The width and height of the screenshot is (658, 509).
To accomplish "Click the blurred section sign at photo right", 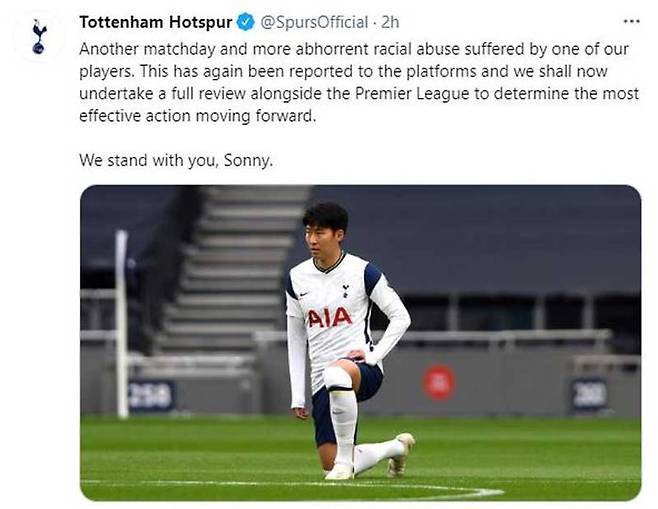I will click(x=589, y=394).
